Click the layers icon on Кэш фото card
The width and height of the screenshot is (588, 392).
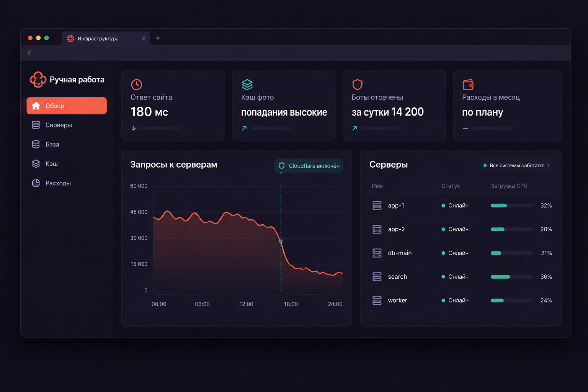(247, 84)
